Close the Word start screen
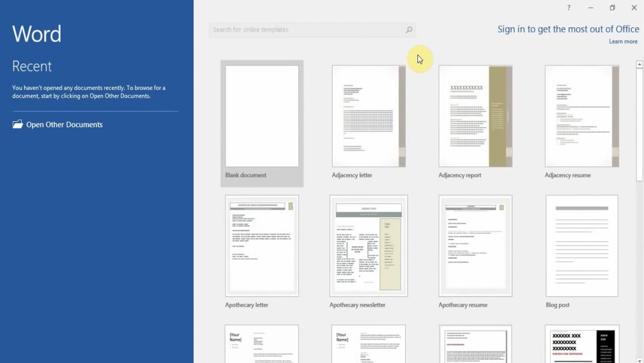 point(634,7)
